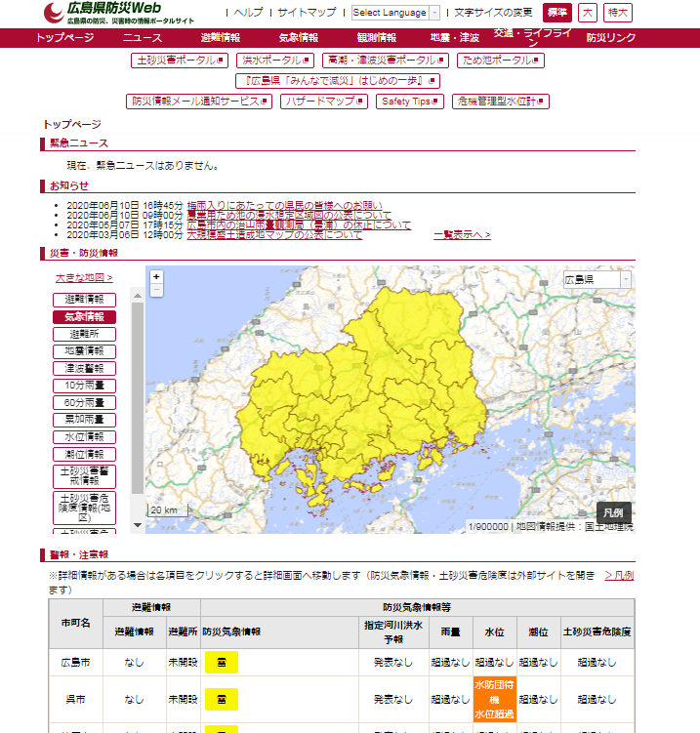Click 未開設 shelter status for 広島市
Image resolution: width=700 pixels, height=733 pixels.
click(x=184, y=663)
